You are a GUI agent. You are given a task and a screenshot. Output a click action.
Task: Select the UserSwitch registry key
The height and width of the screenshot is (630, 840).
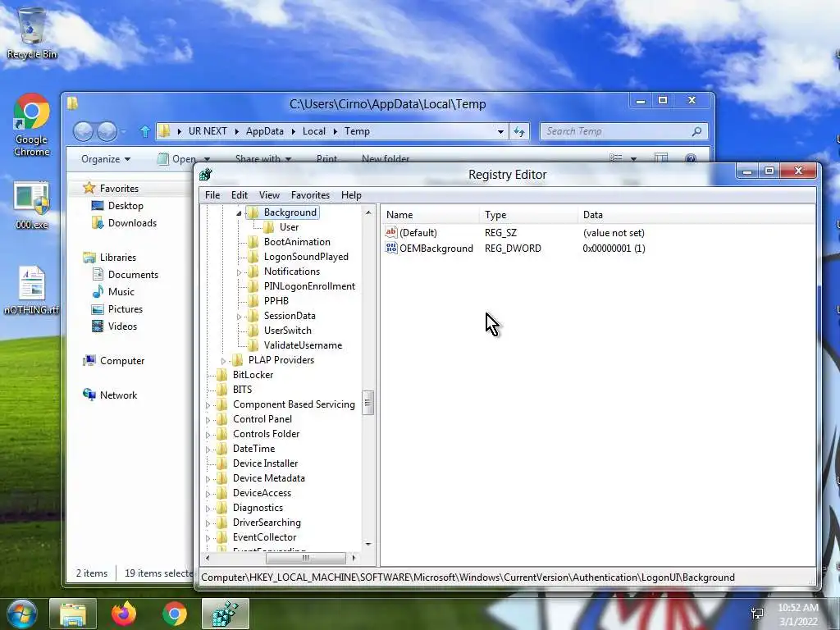[x=287, y=331]
